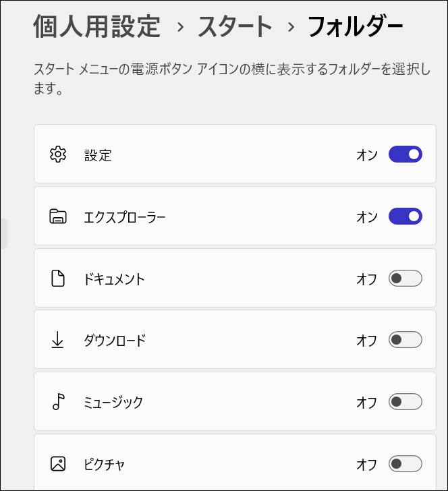Image resolution: width=448 pixels, height=491 pixels.
Task: Click the download arrow icon beside ダウンロード
Action: pos(58,341)
